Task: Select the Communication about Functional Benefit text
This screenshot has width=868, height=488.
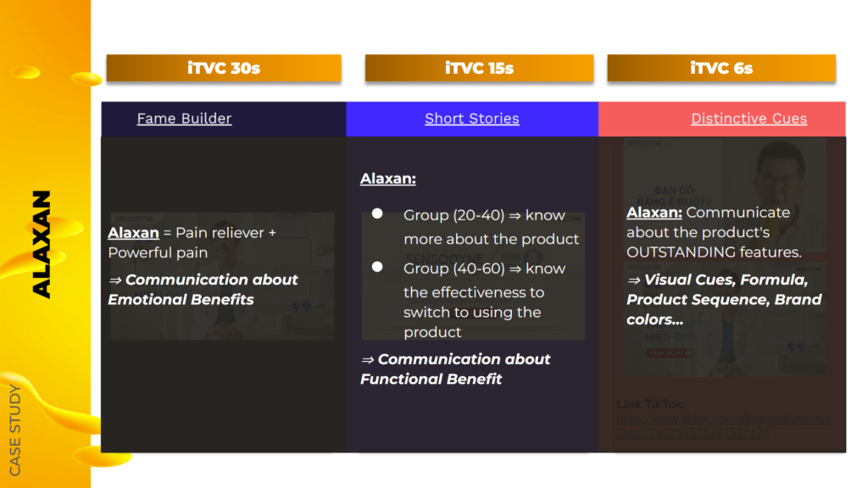Action: tap(455, 369)
